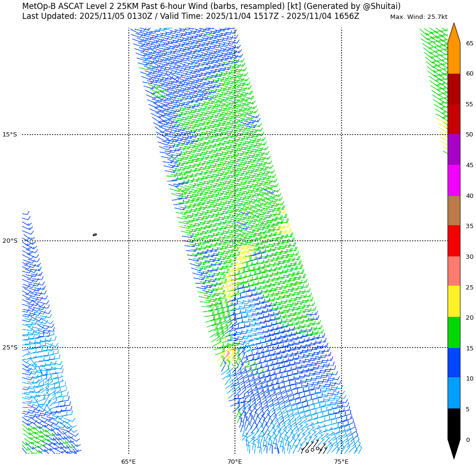Image resolution: width=476 pixels, height=467 pixels.
Task: Click the 65°E longitude axis label
Action: [128, 461]
